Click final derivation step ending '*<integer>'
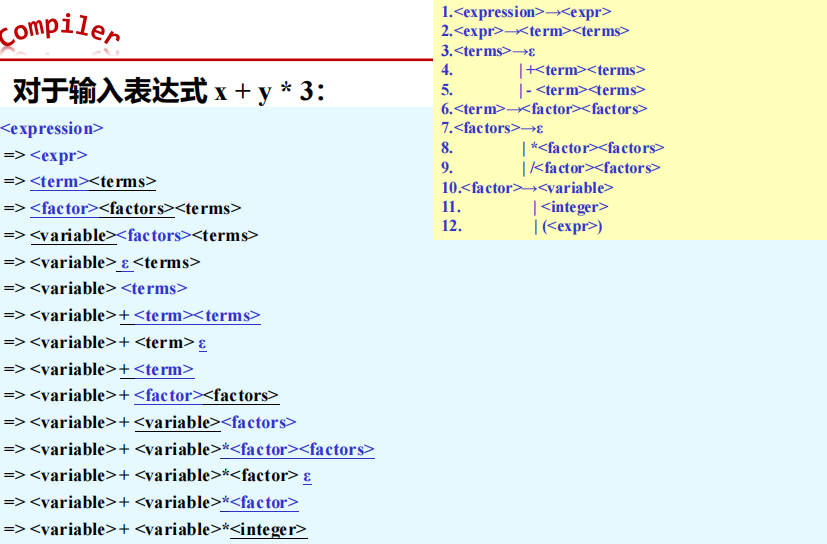Viewport: 827px width, 544px height. (x=155, y=530)
